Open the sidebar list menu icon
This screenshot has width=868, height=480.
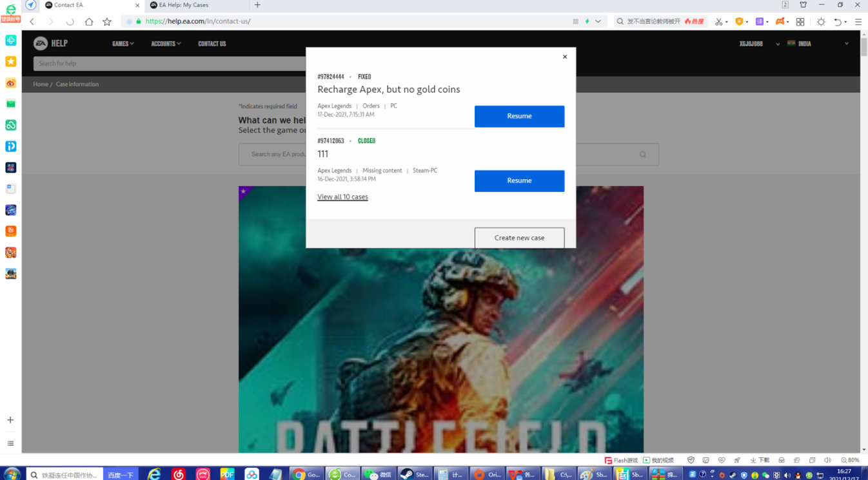coord(10,443)
